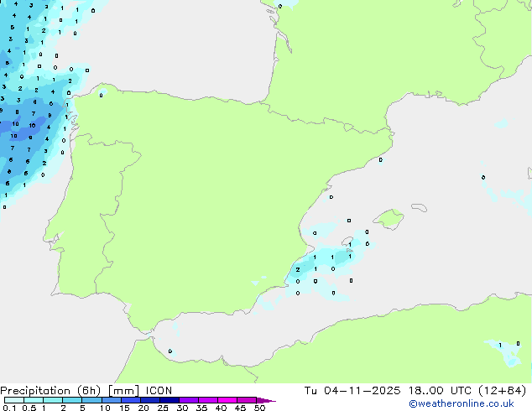Click the legend swatch between 0.1 and 0.5
The image size is (532, 411).
14,400
